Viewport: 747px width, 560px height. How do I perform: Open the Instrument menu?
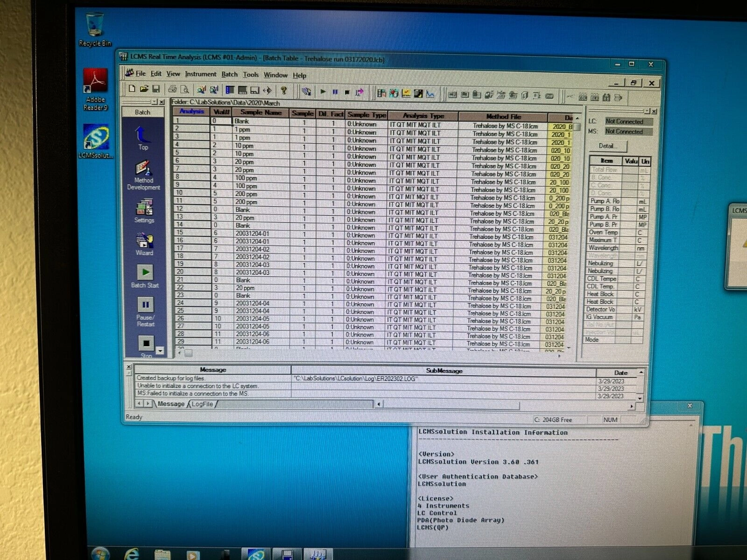[201, 74]
